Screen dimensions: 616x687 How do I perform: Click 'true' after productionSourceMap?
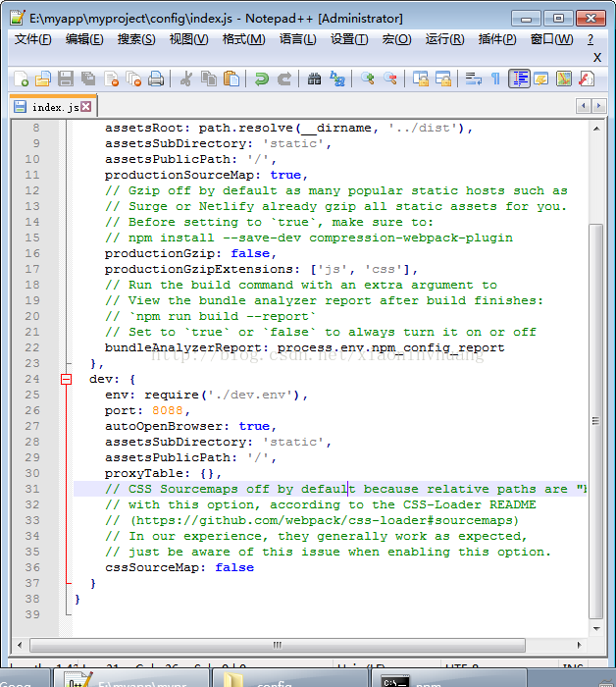(x=285, y=176)
